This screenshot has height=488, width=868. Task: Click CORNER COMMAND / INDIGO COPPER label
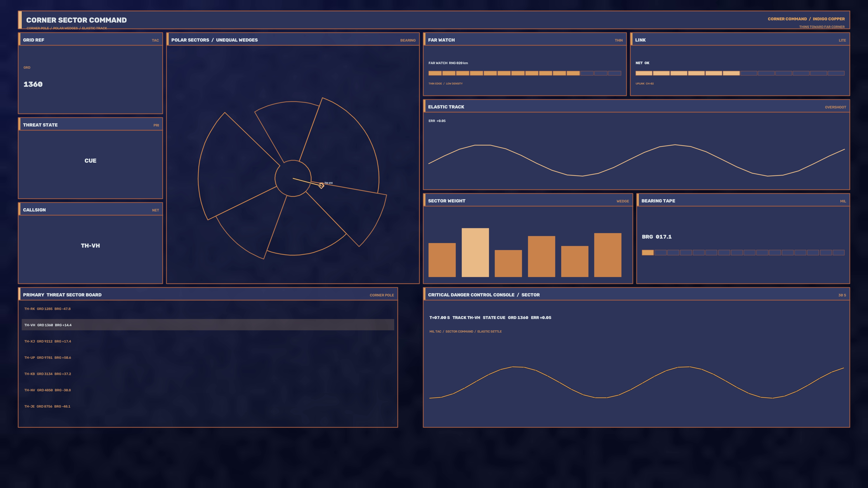806,19
